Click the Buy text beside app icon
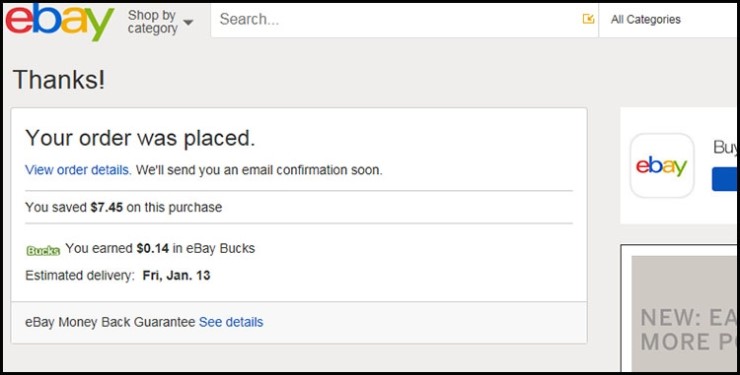Screen dimensions: 740x375 tap(724, 148)
